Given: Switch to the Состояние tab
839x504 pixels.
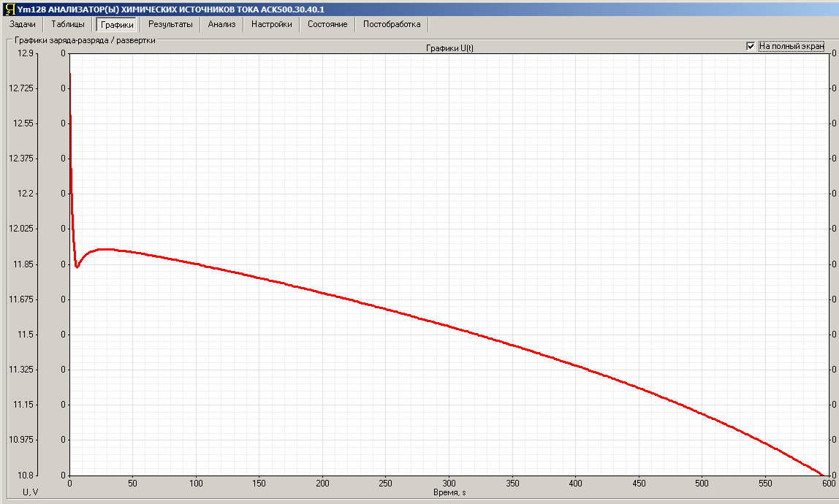Looking at the screenshot, I should [327, 24].
